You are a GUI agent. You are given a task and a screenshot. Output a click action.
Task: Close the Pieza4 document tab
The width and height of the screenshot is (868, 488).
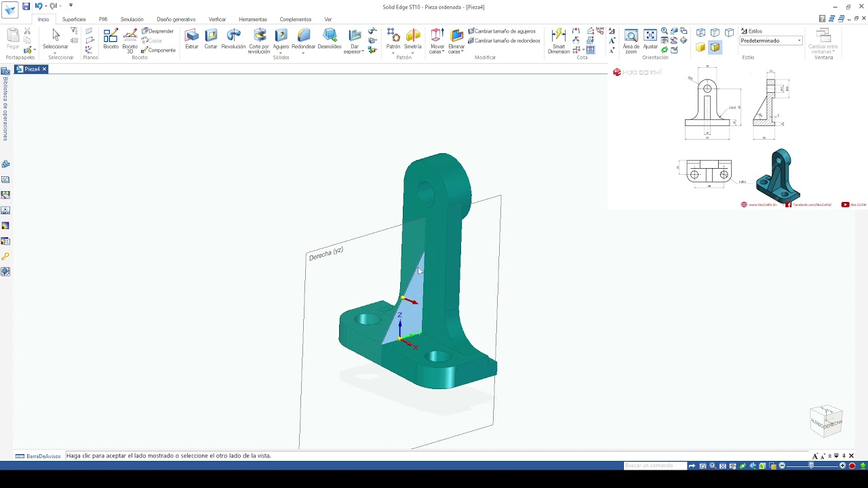[44, 69]
